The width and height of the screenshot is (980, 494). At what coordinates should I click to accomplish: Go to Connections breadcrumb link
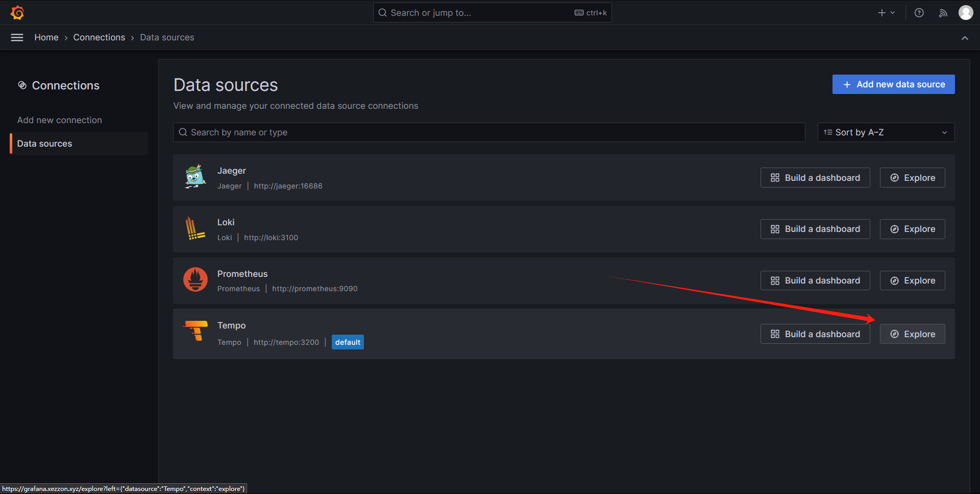(x=99, y=37)
